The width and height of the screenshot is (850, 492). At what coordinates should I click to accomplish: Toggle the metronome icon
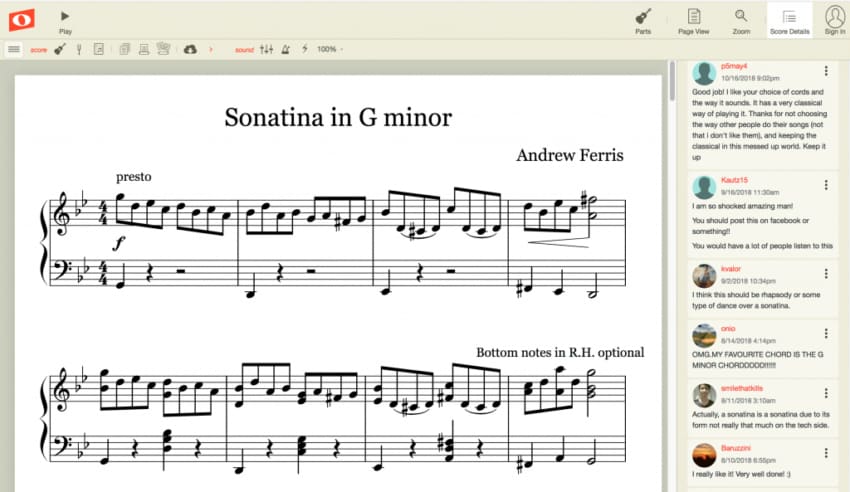click(x=285, y=49)
